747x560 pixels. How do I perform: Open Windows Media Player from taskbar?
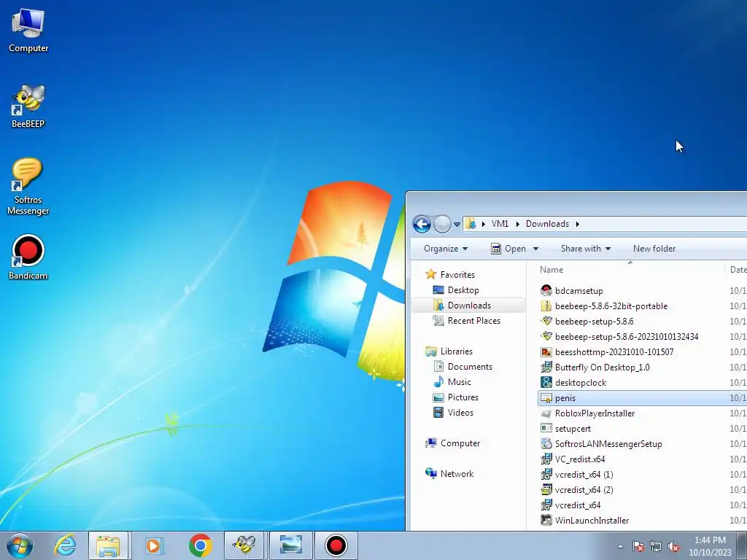(x=154, y=545)
